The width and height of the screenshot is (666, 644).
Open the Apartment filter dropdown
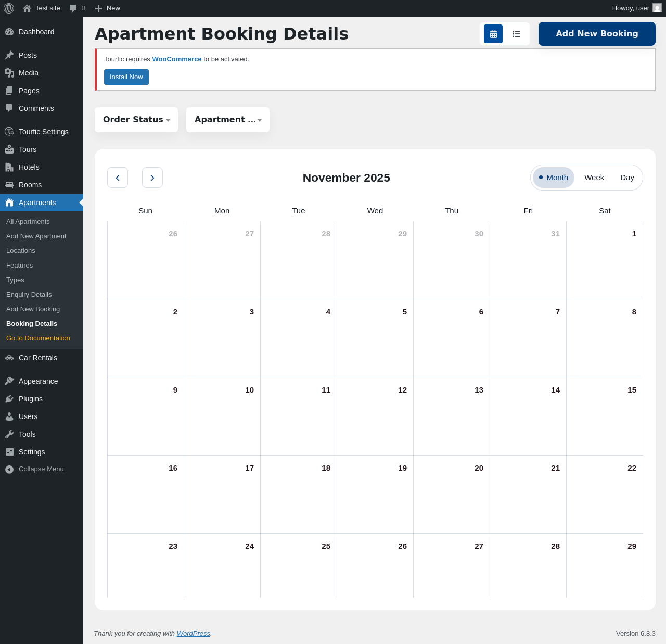pyautogui.click(x=228, y=120)
